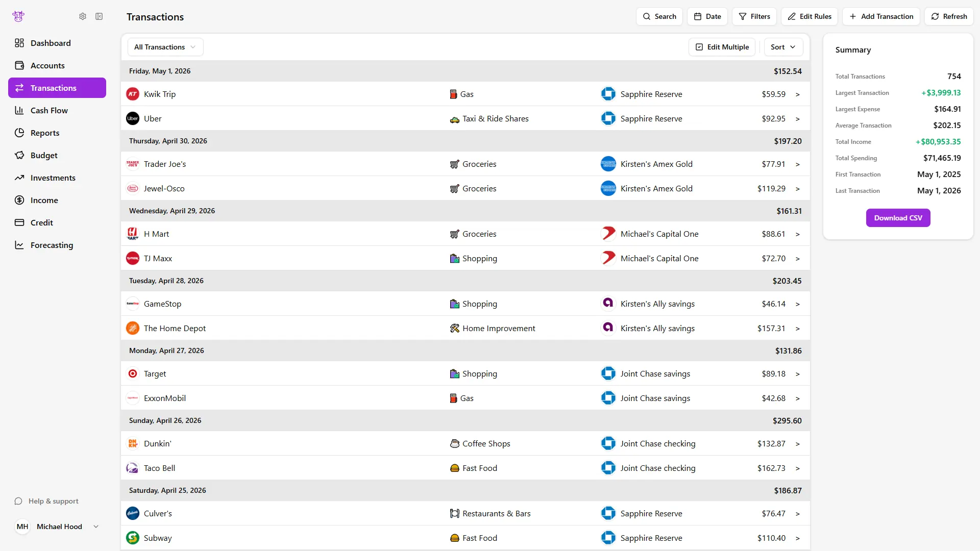Viewport: 980px width, 551px height.
Task: Click the Amex icon in Trader Joe's row
Action: coord(608,164)
